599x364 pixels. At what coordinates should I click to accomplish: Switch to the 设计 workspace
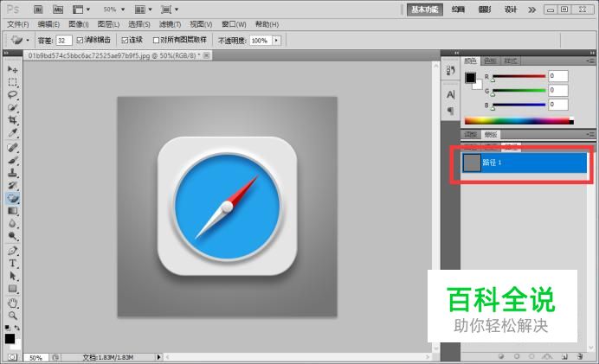click(x=511, y=10)
